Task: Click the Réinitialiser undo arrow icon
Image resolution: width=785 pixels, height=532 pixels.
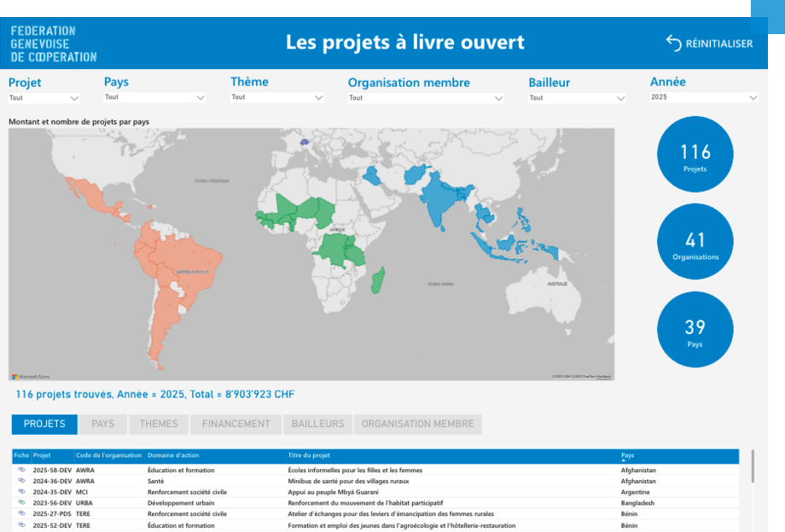Action: [x=674, y=43]
